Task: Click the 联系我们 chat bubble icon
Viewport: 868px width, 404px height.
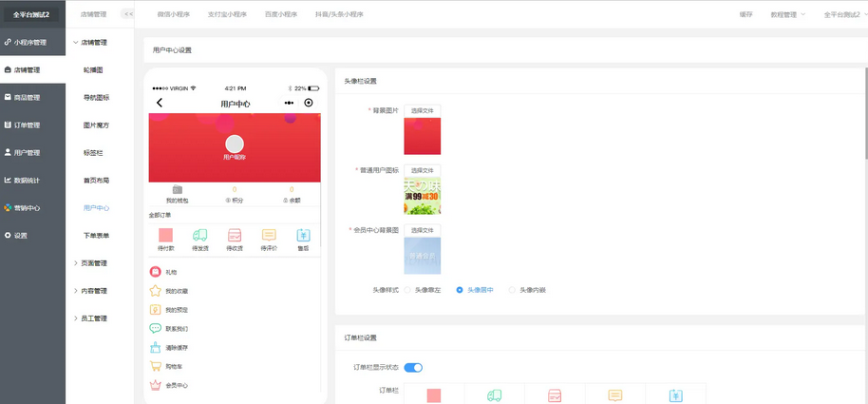Action: (155, 328)
